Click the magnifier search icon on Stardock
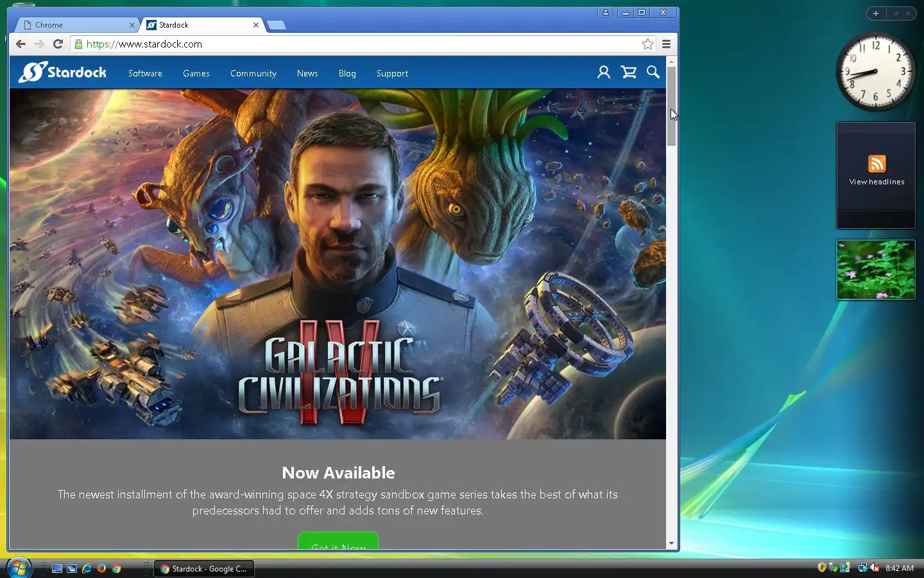 click(x=653, y=72)
